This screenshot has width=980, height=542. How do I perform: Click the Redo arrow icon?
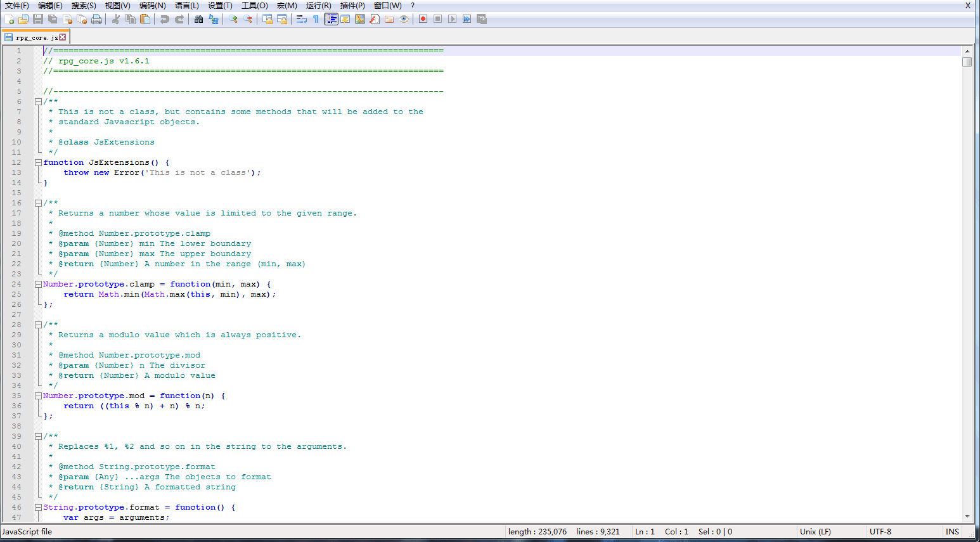click(179, 19)
